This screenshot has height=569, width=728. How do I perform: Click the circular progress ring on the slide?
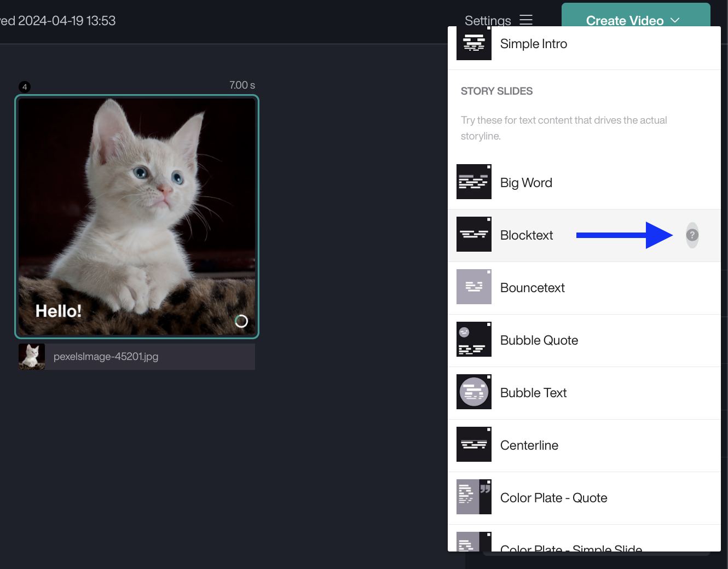[241, 321]
